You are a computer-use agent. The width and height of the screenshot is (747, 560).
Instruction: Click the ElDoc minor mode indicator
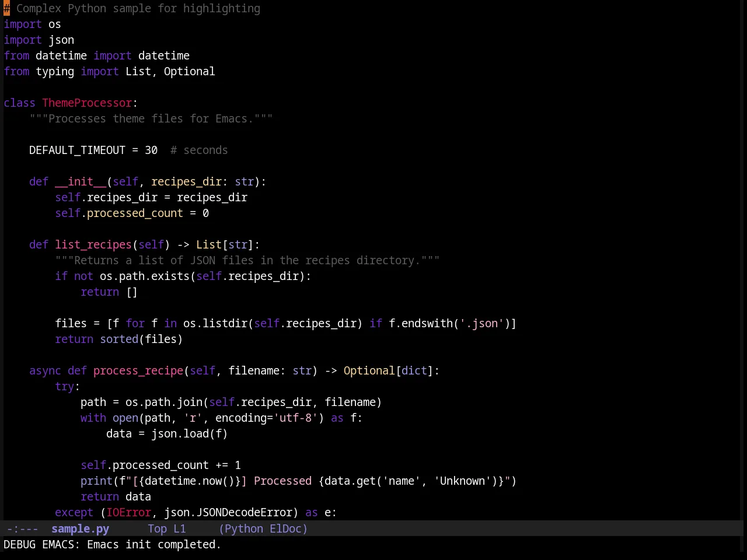[285, 528]
